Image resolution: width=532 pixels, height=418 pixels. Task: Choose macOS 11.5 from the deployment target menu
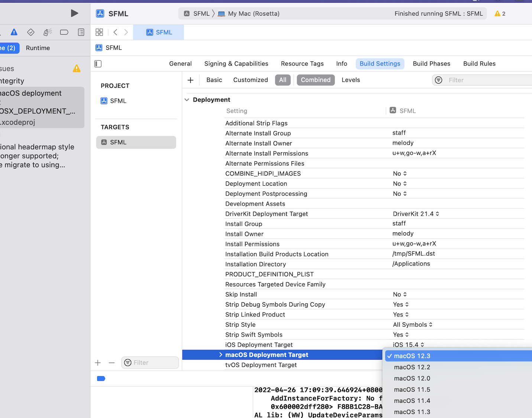coord(412,389)
